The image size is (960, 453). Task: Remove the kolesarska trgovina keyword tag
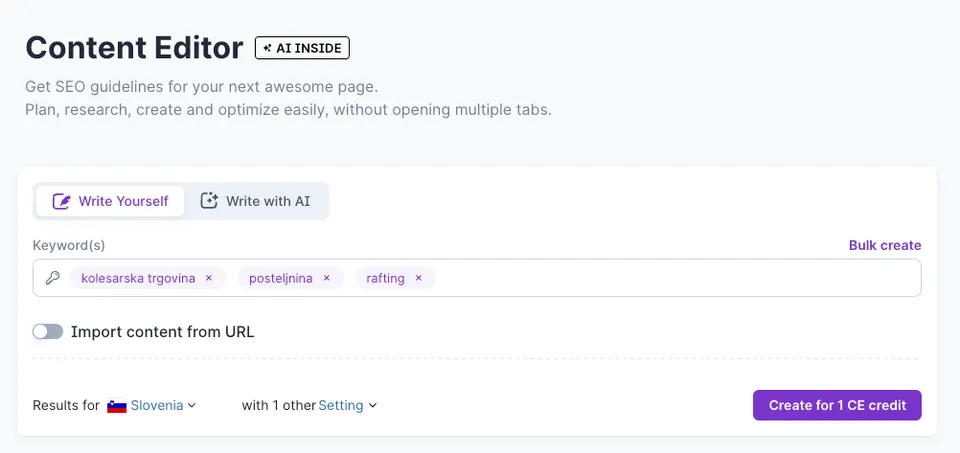pos(209,278)
